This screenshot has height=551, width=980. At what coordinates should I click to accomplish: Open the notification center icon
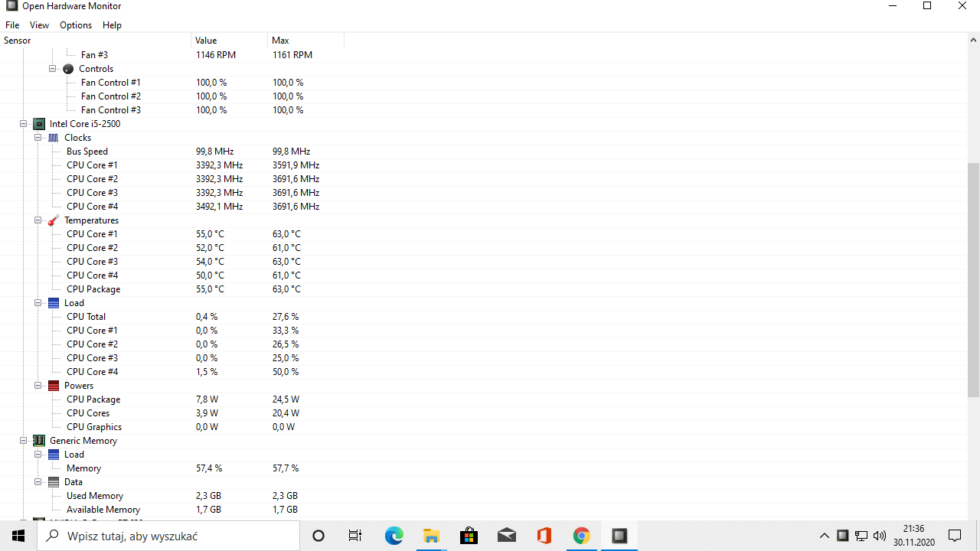tap(955, 536)
